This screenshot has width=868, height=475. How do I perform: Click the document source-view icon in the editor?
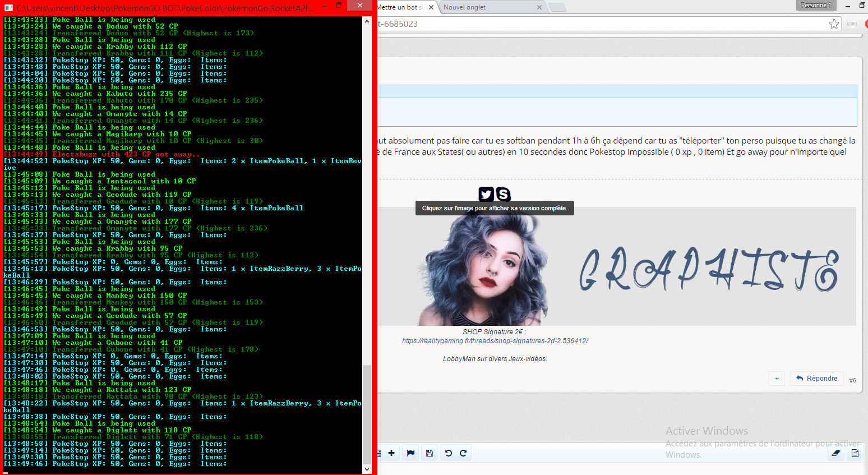click(855, 453)
